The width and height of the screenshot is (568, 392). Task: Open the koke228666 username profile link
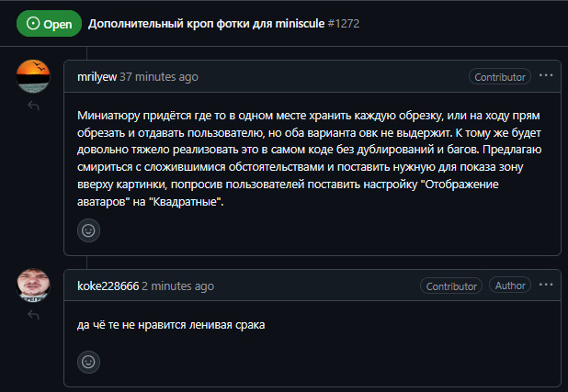click(x=108, y=286)
